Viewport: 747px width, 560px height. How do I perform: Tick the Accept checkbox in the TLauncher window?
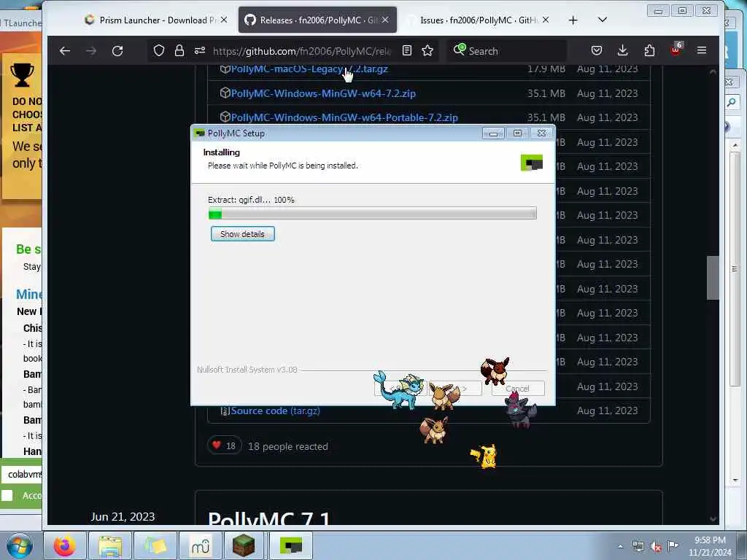[x=7, y=495]
